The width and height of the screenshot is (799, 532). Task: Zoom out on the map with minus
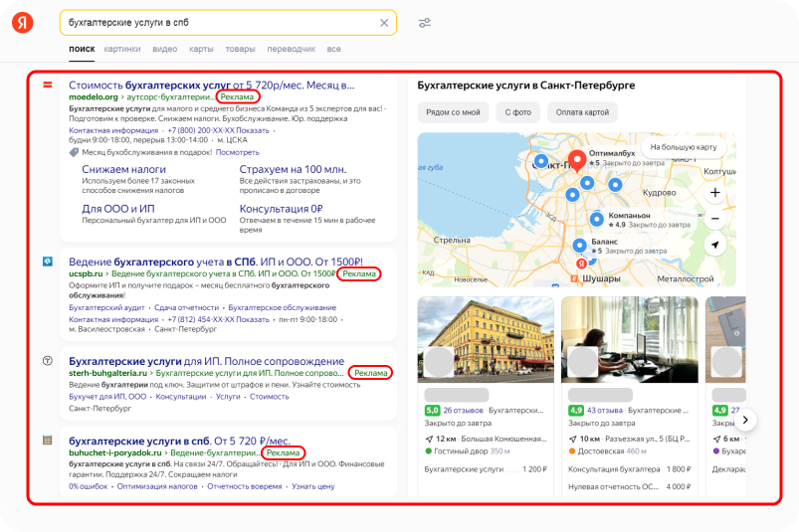coord(715,219)
